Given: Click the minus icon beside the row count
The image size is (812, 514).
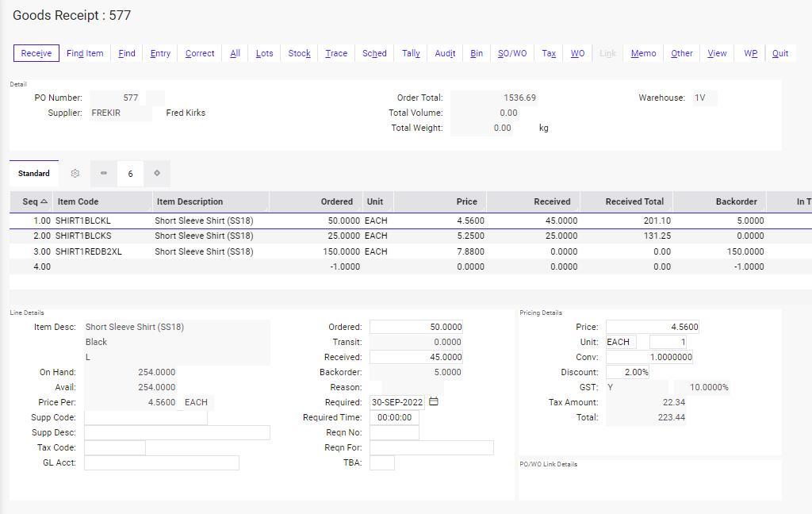Looking at the screenshot, I should click(102, 173).
